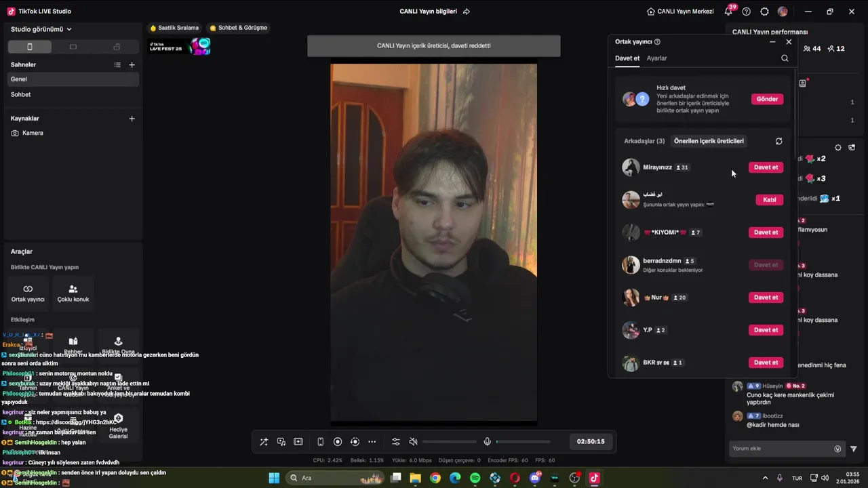Screen dimensions: 868x488
Task: Open emoji picker in comment field
Action: (x=837, y=449)
